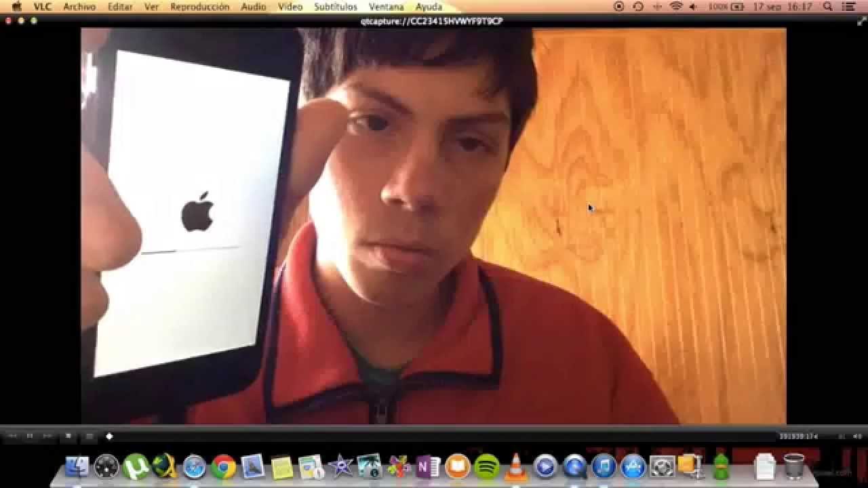Open the Apple menu
The image size is (868, 488).
point(16,7)
